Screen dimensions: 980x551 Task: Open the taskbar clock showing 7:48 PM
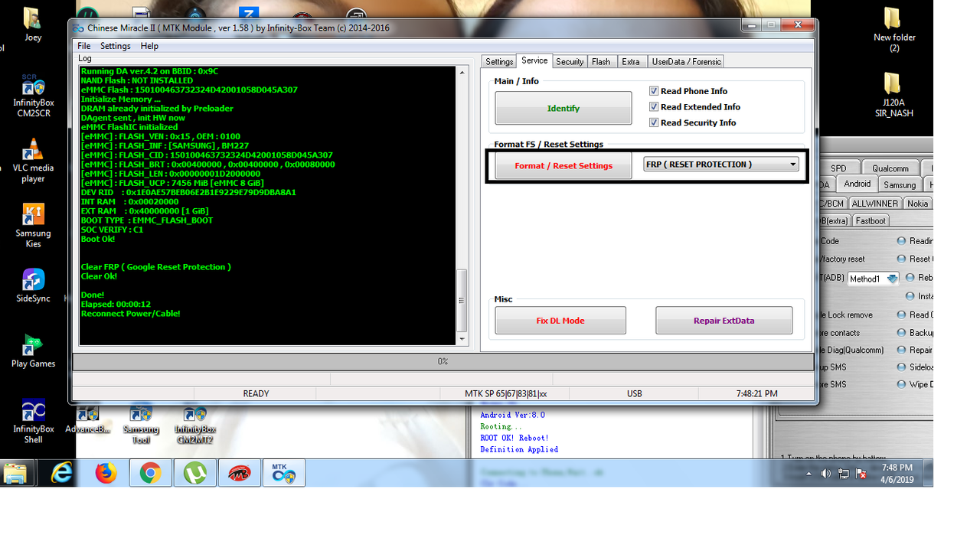pyautogui.click(x=897, y=474)
